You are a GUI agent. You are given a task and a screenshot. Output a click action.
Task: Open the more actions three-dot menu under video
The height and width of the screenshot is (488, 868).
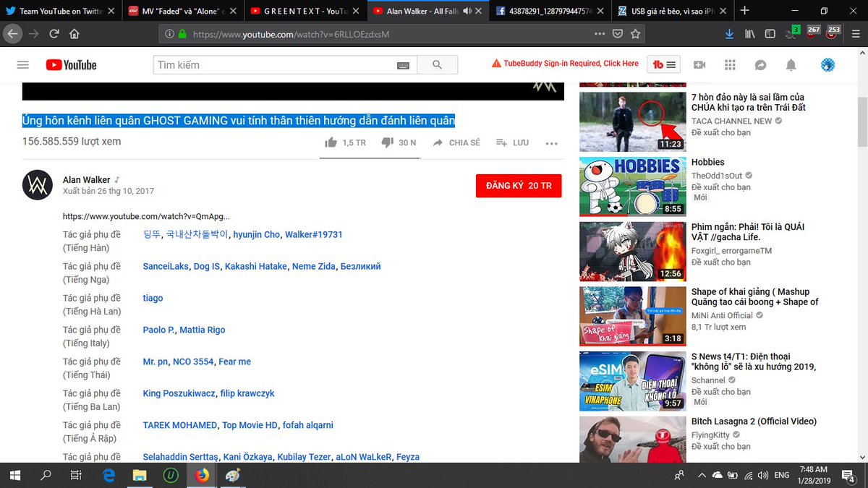click(552, 143)
